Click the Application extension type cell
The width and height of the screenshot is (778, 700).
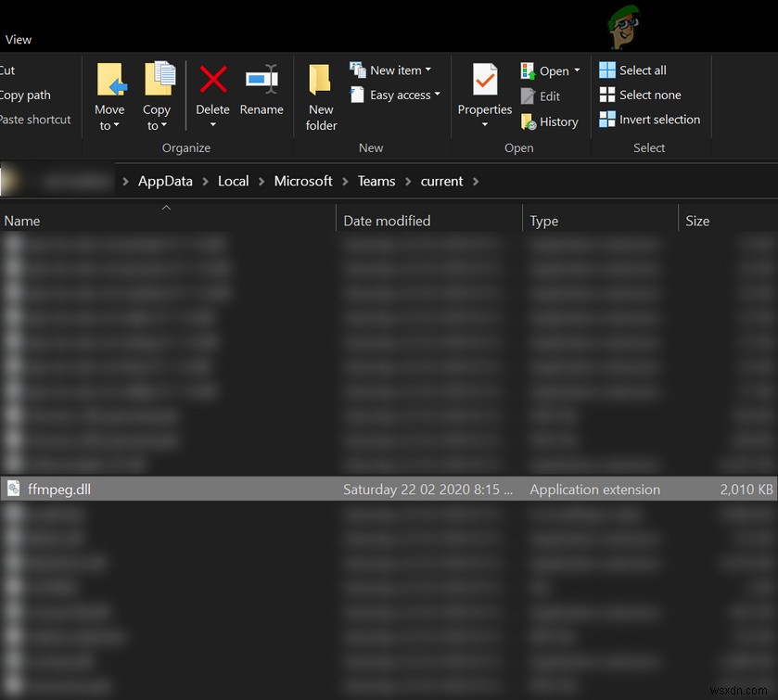pyautogui.click(x=595, y=490)
